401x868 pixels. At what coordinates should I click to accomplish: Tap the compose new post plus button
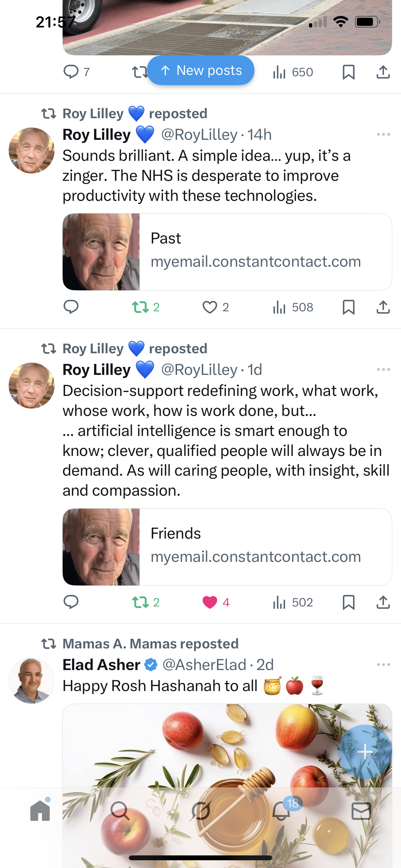tap(365, 752)
